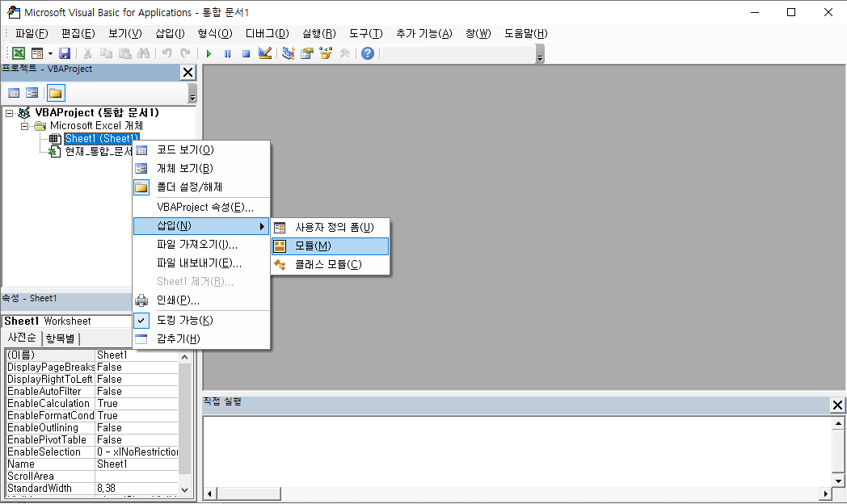Collapse the VBAProject (통합 문서1) tree node
Image resolution: width=847 pixels, height=504 pixels.
pyautogui.click(x=9, y=113)
